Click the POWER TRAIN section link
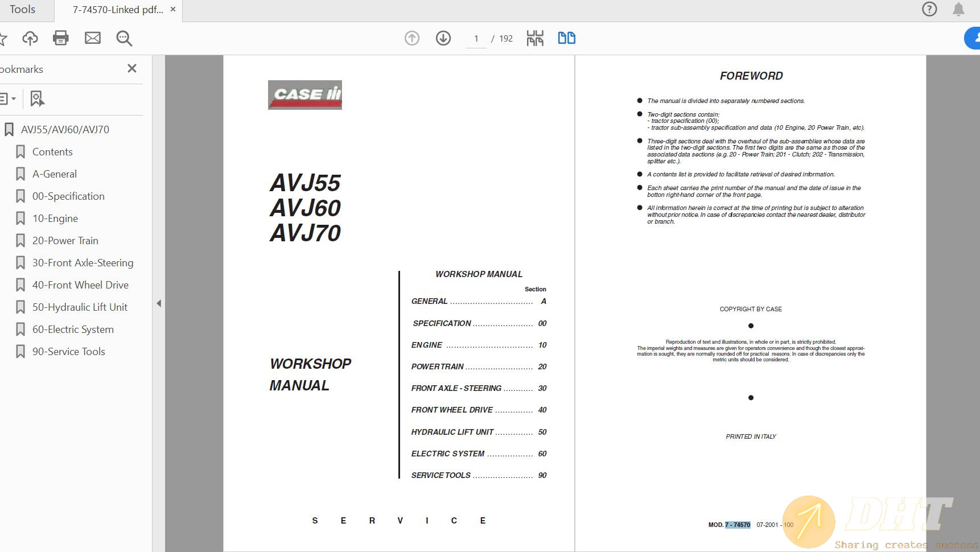This screenshot has height=552, width=980. (x=479, y=366)
